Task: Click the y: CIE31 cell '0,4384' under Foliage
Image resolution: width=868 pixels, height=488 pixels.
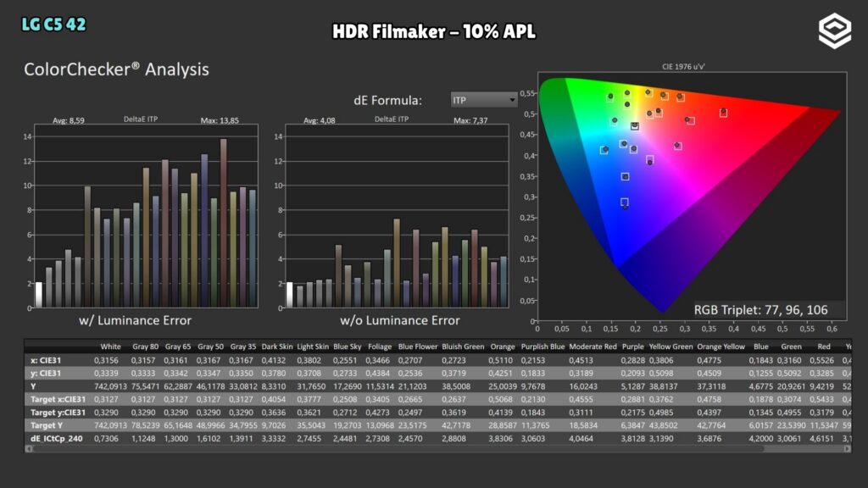Action: 377,374
